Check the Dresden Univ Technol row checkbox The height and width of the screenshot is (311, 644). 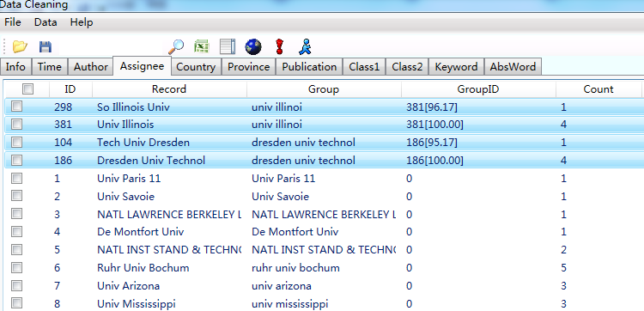(x=17, y=160)
